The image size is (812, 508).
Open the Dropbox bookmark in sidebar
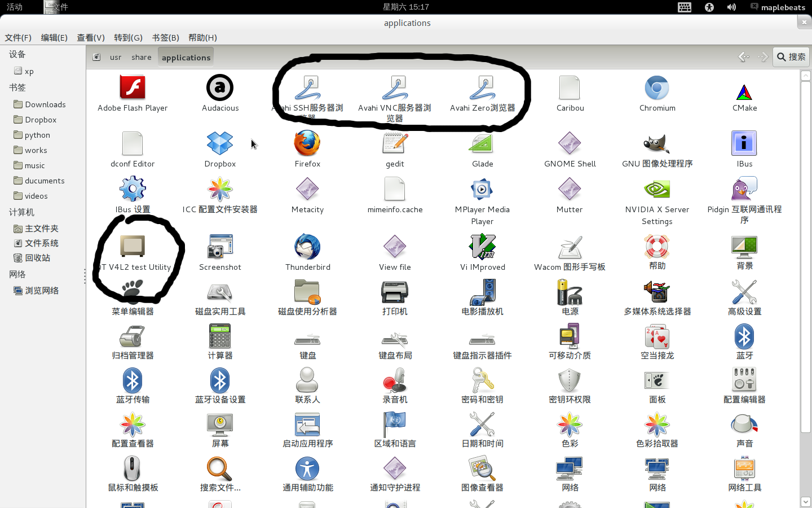[x=41, y=120]
